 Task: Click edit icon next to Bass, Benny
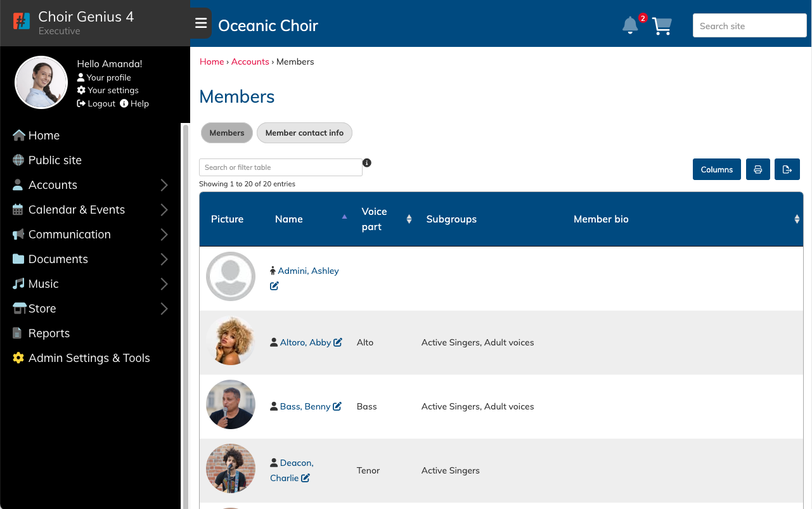[x=337, y=406]
